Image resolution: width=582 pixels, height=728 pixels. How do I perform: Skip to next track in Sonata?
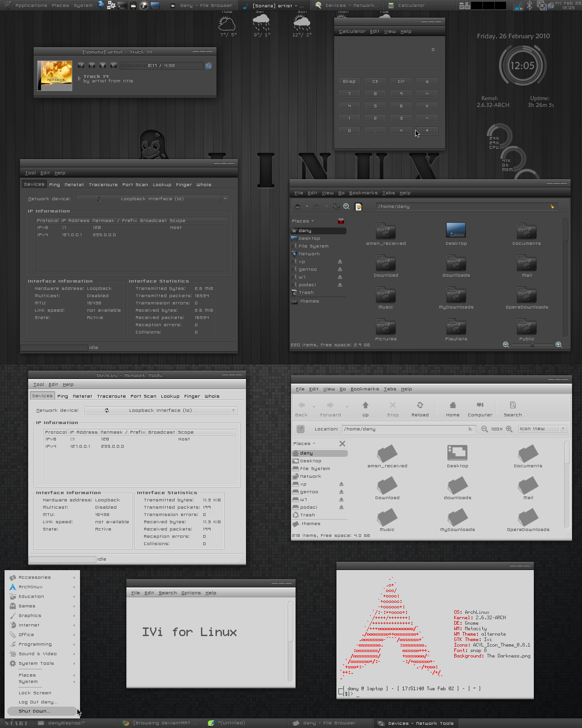click(x=114, y=66)
